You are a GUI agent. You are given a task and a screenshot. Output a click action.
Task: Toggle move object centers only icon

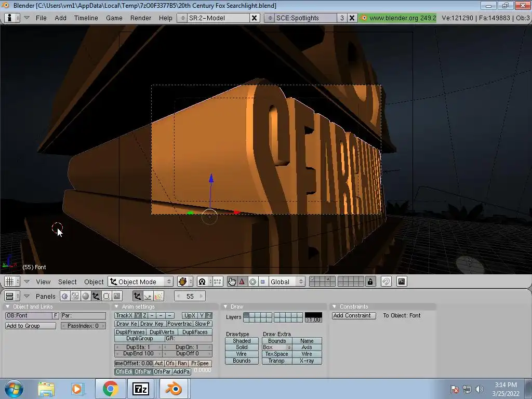(218, 282)
